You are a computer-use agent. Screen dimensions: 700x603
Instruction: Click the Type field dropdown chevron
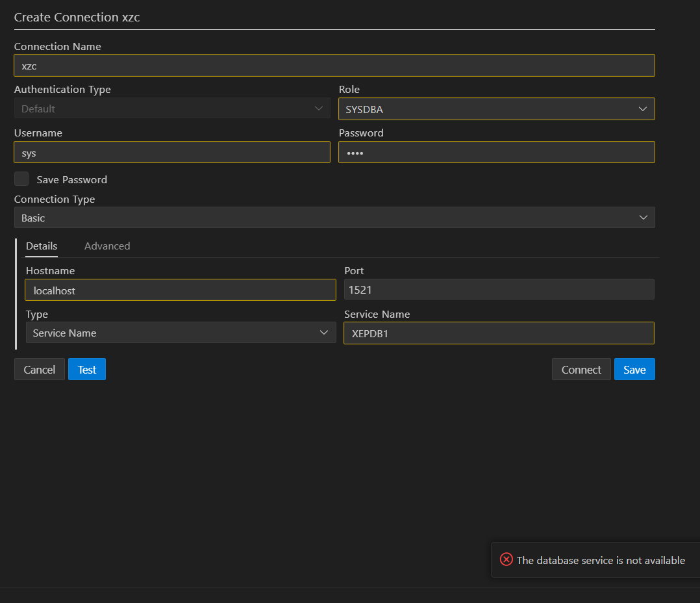[324, 332]
